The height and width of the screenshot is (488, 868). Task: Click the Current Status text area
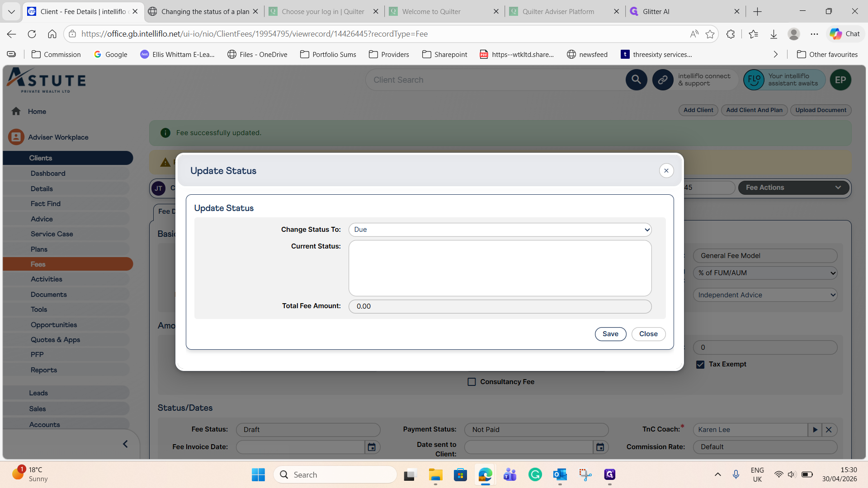[x=500, y=268]
